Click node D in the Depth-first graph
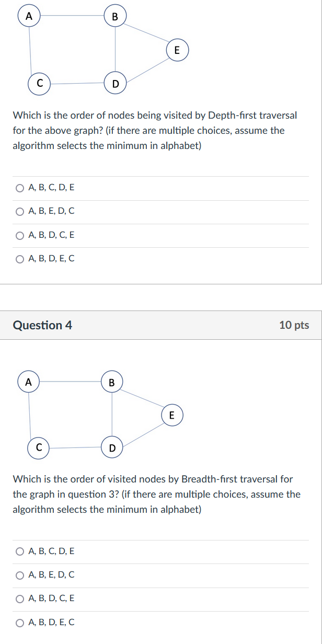The height and width of the screenshot is (644, 322). [115, 83]
